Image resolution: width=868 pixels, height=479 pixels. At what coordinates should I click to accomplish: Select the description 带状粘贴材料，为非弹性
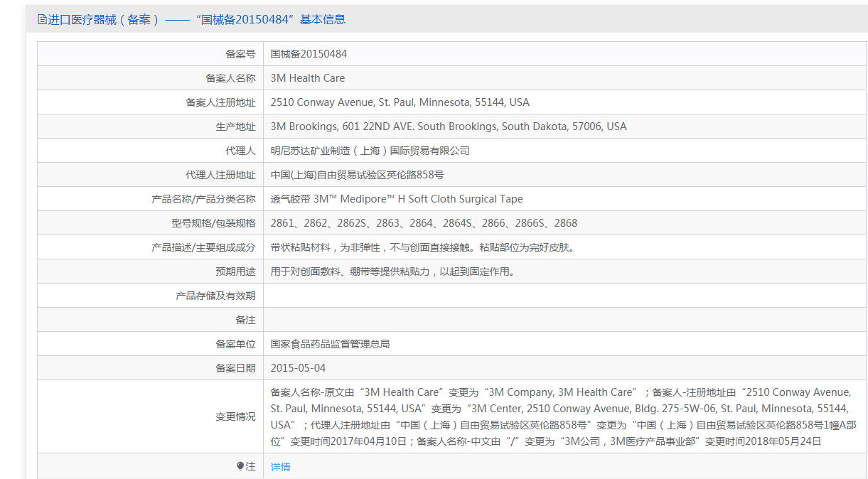coord(422,247)
